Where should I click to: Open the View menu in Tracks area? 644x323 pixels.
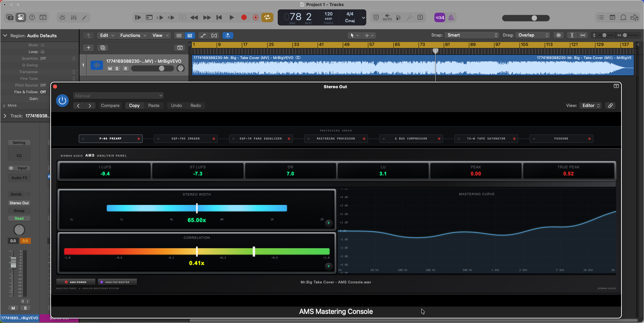160,35
